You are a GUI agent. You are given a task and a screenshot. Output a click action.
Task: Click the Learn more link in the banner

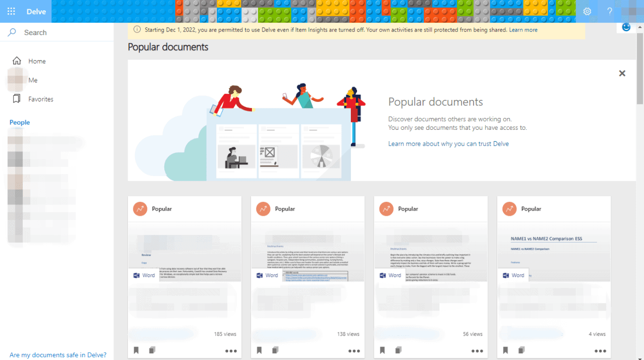523,30
